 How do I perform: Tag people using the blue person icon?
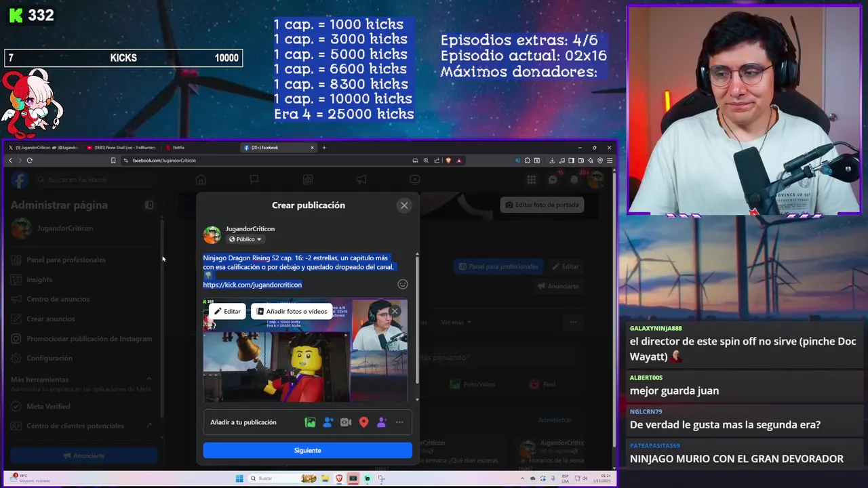[x=328, y=422]
